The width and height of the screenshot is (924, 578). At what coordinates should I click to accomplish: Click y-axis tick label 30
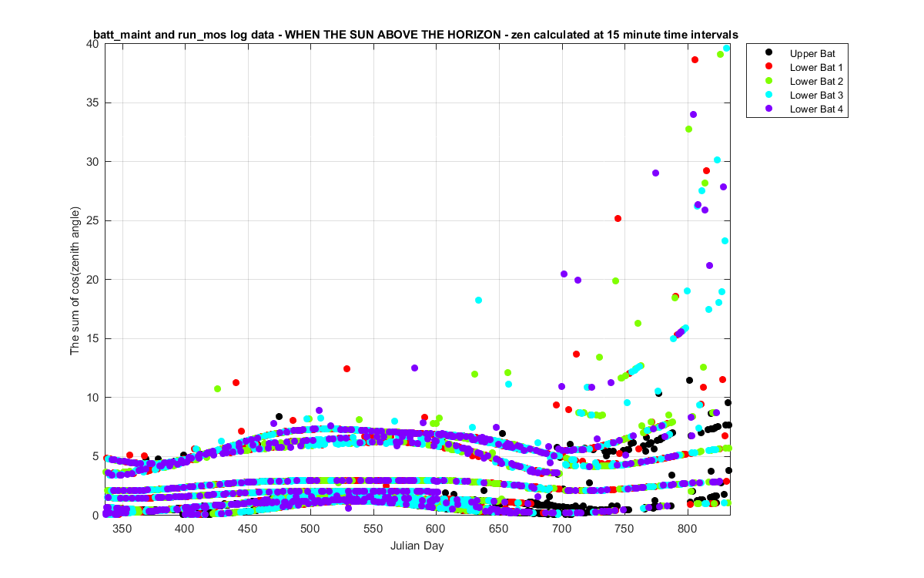pyautogui.click(x=93, y=162)
